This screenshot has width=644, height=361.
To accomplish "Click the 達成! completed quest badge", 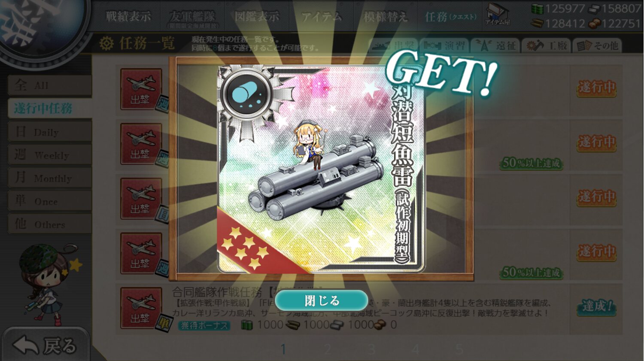I will click(596, 306).
